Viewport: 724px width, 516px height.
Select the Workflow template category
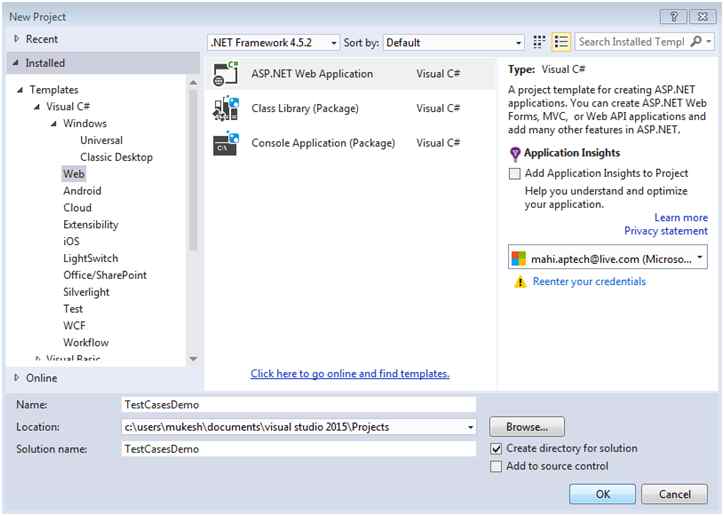85,342
